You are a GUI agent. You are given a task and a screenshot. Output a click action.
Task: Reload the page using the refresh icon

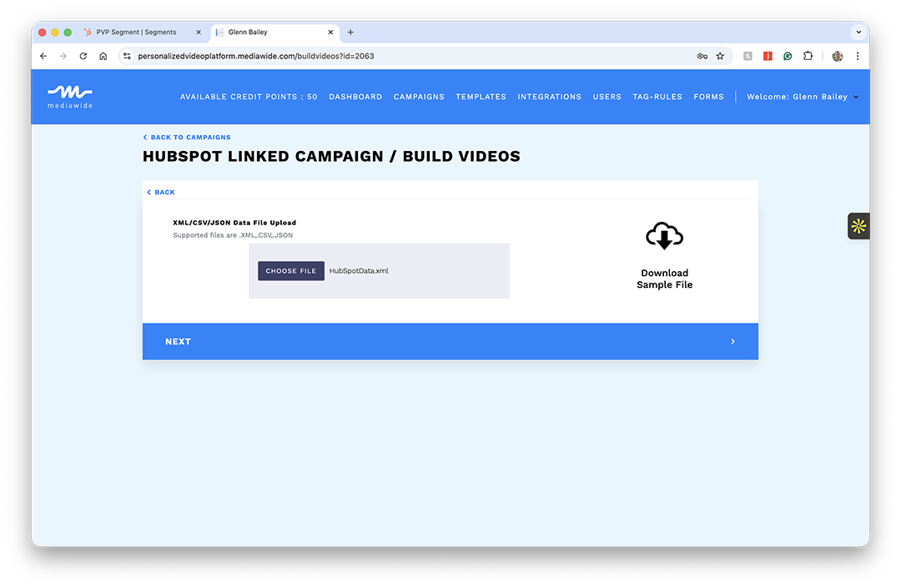83,56
